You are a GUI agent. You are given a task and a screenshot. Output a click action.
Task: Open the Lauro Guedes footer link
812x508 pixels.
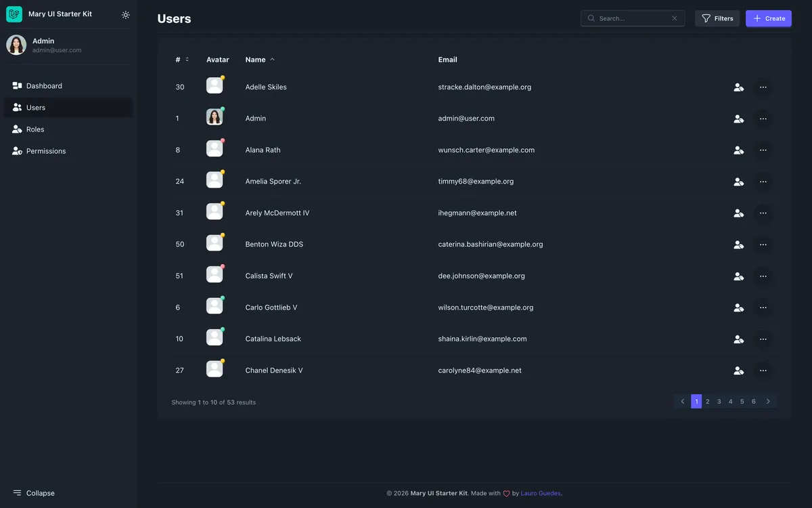(x=539, y=492)
